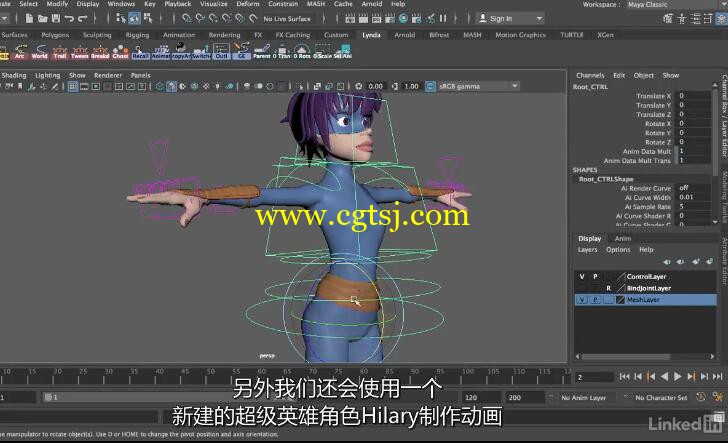
Task: Click the Redo arrow icon
Action: [x=83, y=19]
